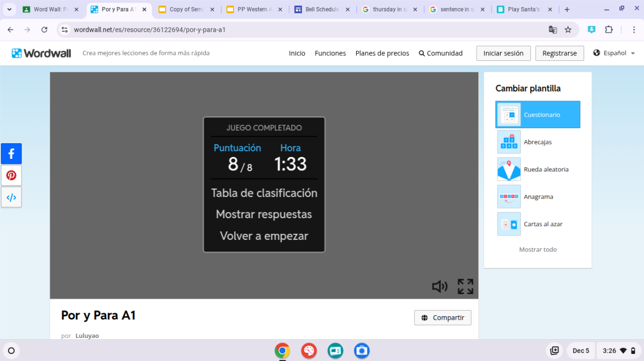Open the 3:26 system status tray
The width and height of the screenshot is (644, 361).
click(619, 350)
